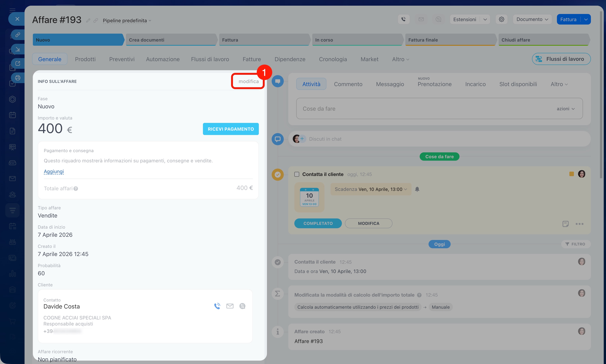Check the Contatta il cliente checkbox

pyautogui.click(x=297, y=174)
